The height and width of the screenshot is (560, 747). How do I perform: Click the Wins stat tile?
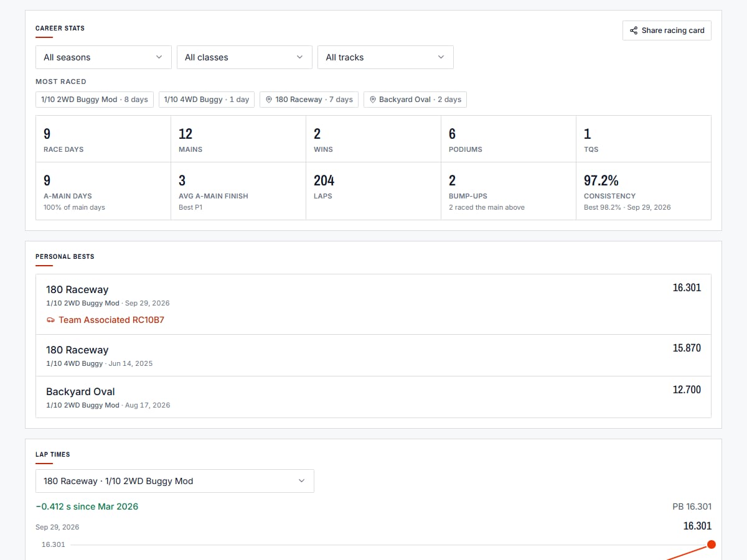tap(374, 139)
